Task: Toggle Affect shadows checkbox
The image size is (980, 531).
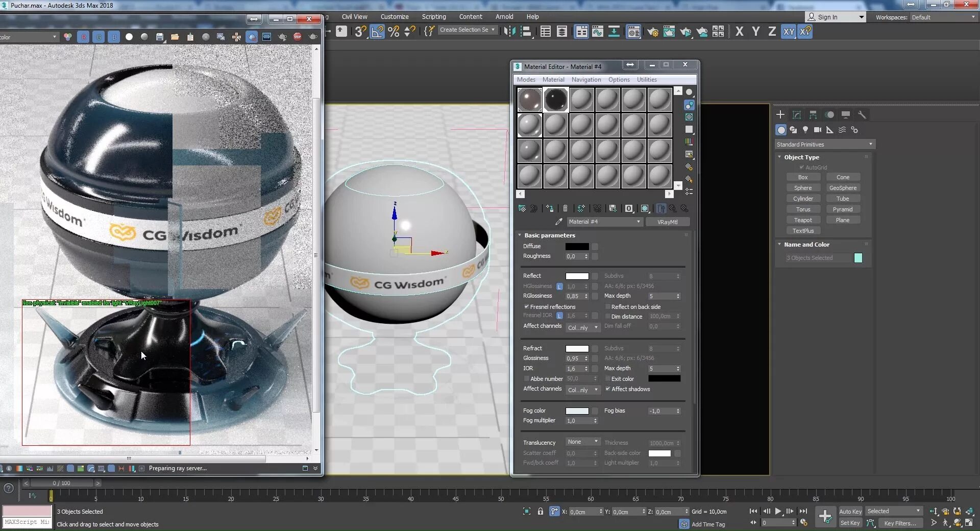Action: (607, 389)
